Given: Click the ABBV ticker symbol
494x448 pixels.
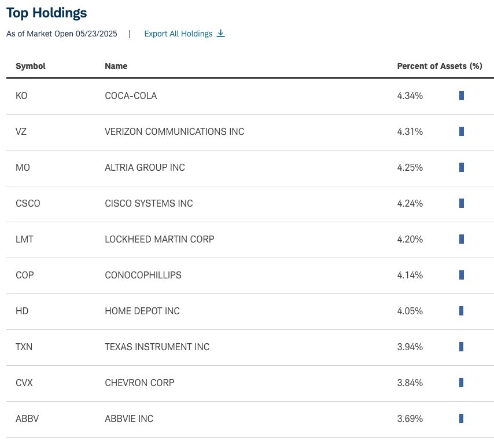Looking at the screenshot, I should [27, 418].
